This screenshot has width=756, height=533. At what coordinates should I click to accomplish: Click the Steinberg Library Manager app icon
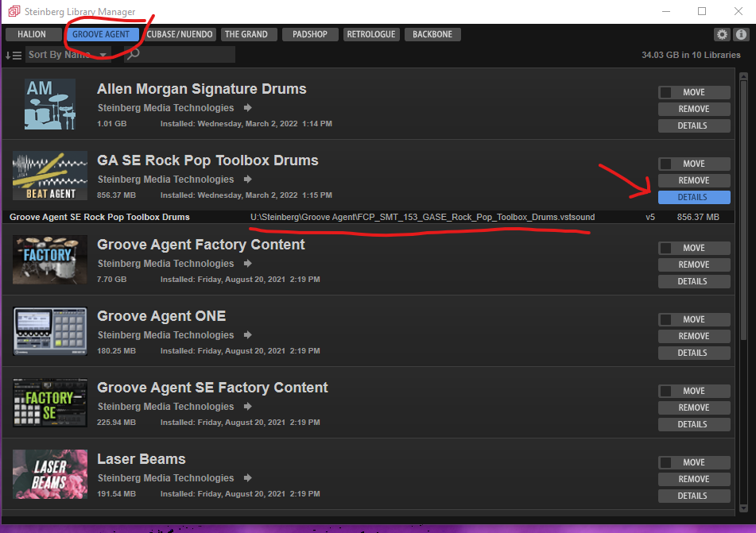pyautogui.click(x=14, y=11)
